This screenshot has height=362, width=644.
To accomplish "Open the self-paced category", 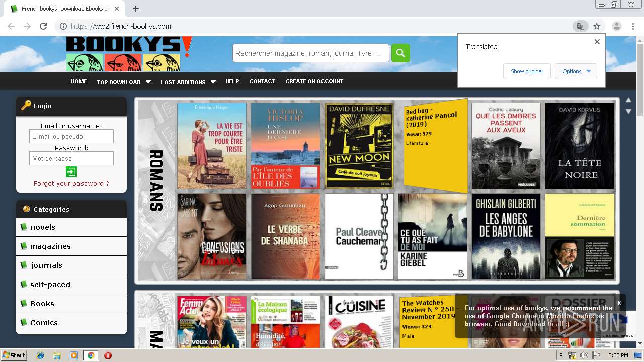I will pos(71,285).
